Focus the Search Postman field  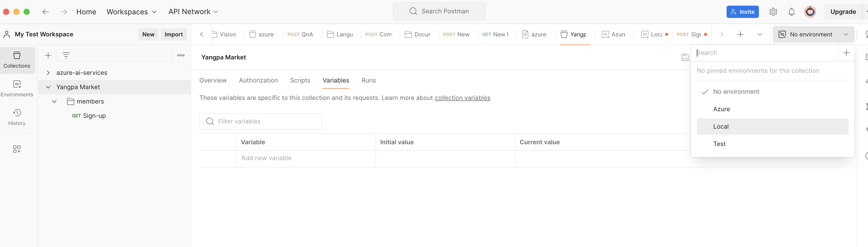coord(439,12)
